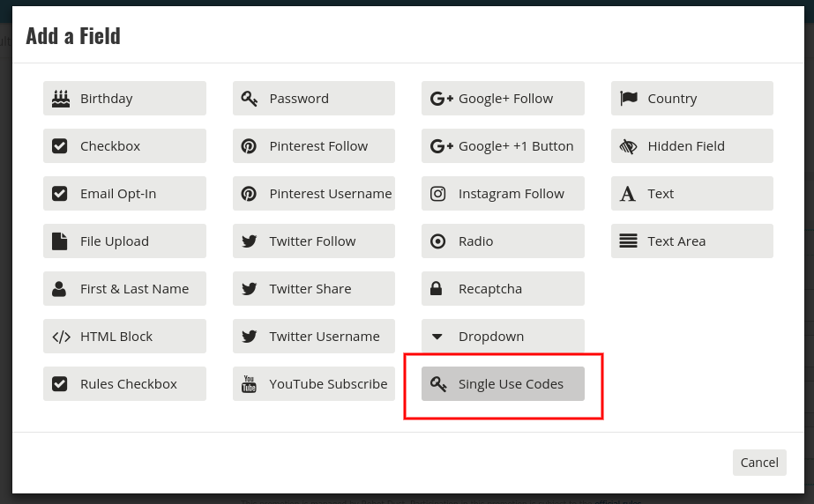
Task: Cancel the Add a Field dialog
Action: (759, 463)
